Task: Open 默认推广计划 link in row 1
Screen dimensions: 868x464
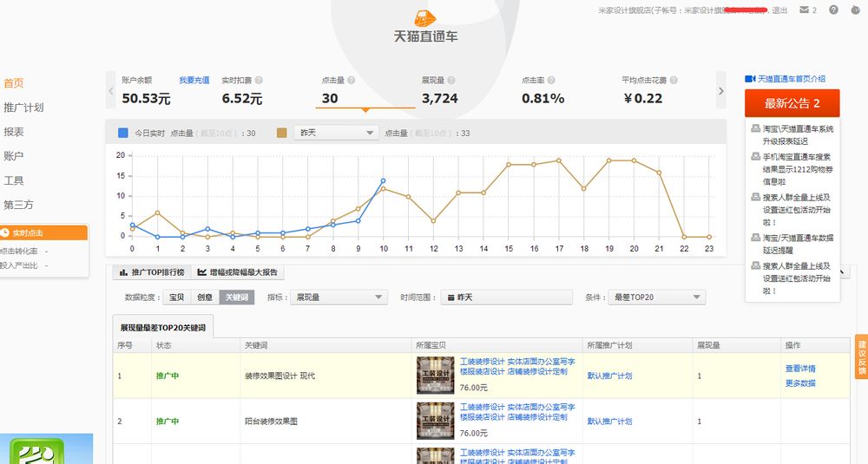Action: [609, 376]
